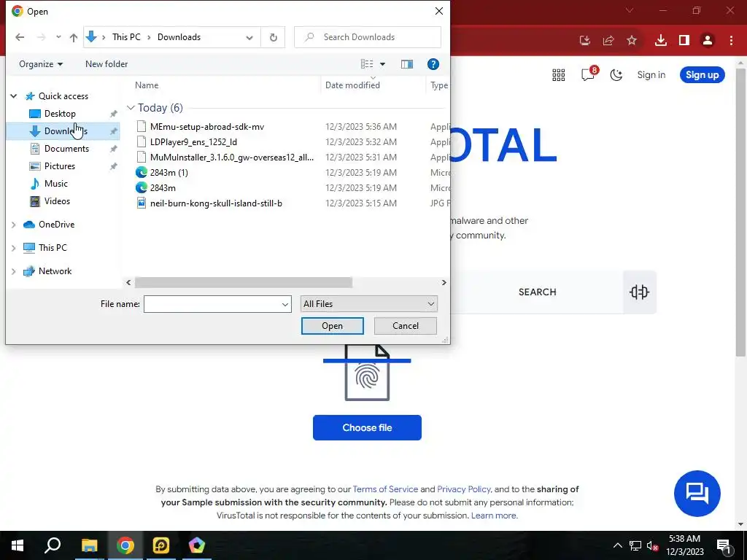Screen dimensions: 747x560
Task: Select the 2843m (1) file
Action: click(x=169, y=172)
